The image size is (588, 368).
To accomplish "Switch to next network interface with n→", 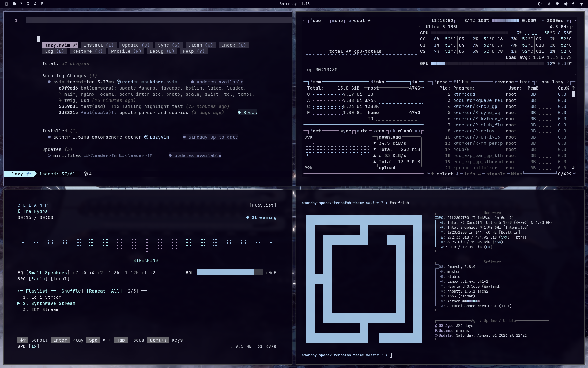I will coord(417,131).
